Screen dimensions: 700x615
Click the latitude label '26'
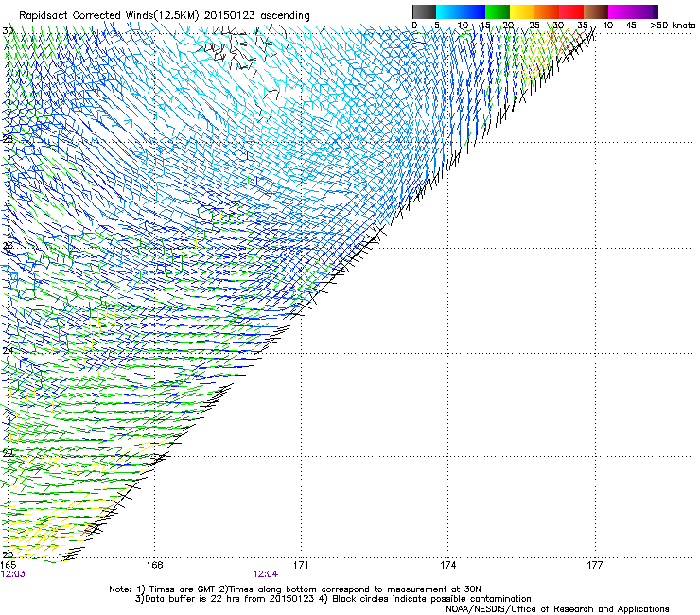pos(8,246)
